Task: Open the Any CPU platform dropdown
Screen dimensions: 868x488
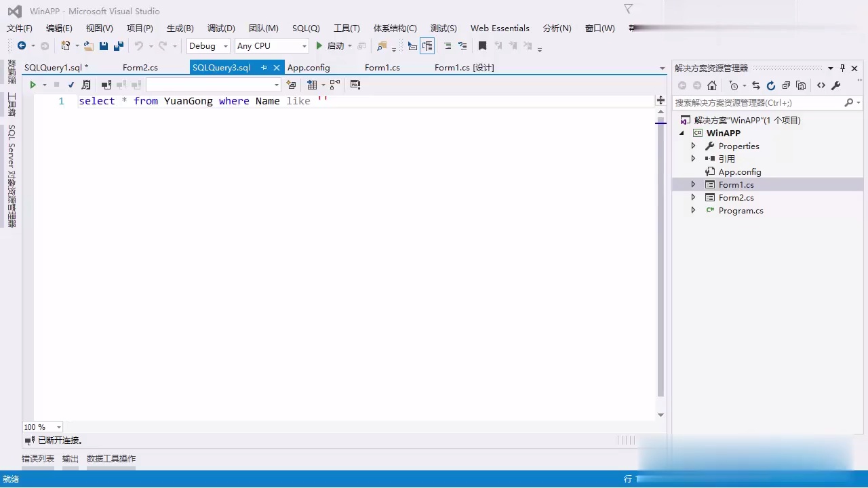Action: coord(271,45)
